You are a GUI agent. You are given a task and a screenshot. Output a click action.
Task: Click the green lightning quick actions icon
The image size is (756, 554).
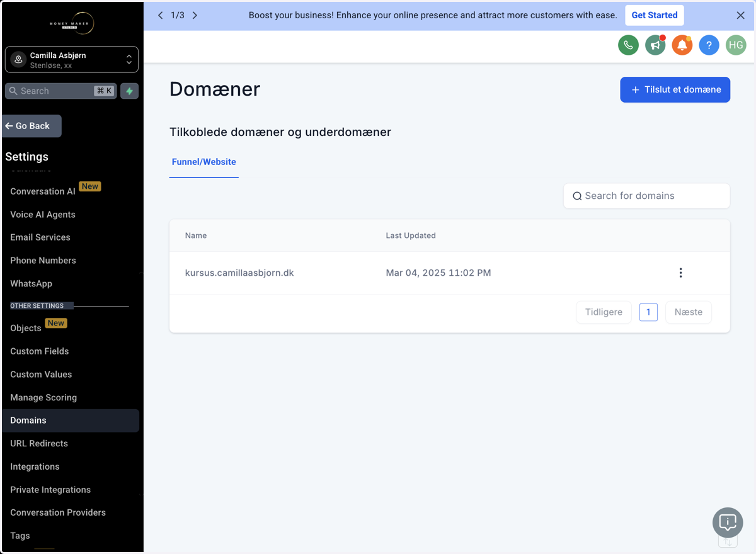point(129,91)
